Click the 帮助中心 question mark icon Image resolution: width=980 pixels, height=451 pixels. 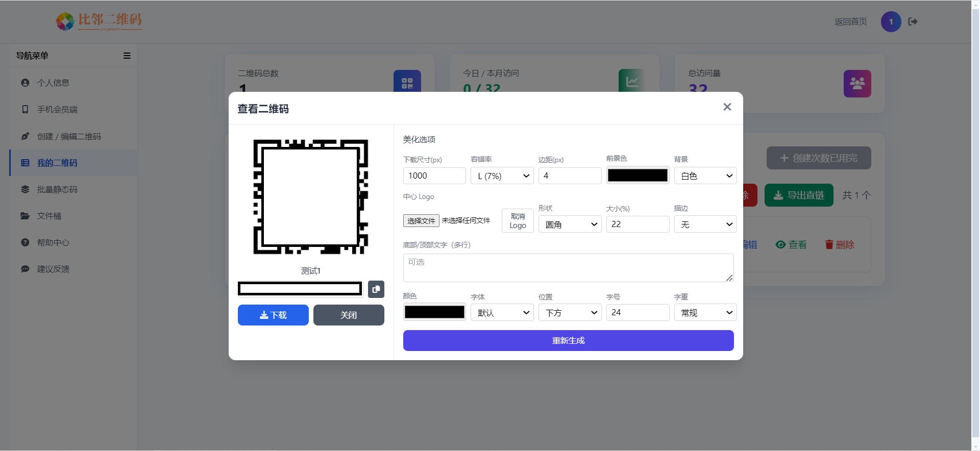click(x=25, y=242)
